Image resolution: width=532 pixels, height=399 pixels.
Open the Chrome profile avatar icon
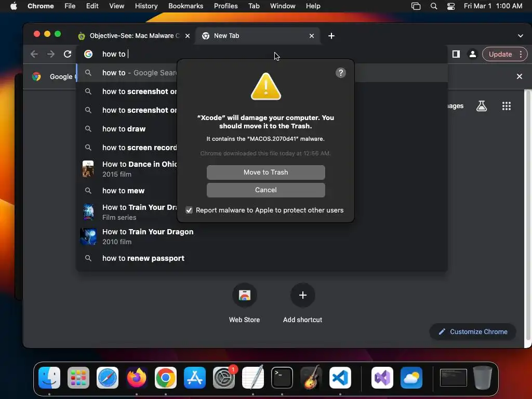(x=472, y=54)
